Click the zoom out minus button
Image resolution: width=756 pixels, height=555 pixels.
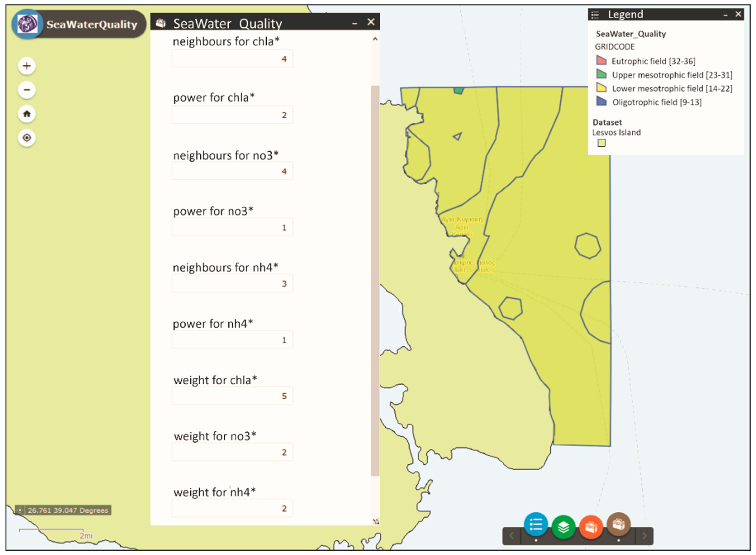[27, 90]
